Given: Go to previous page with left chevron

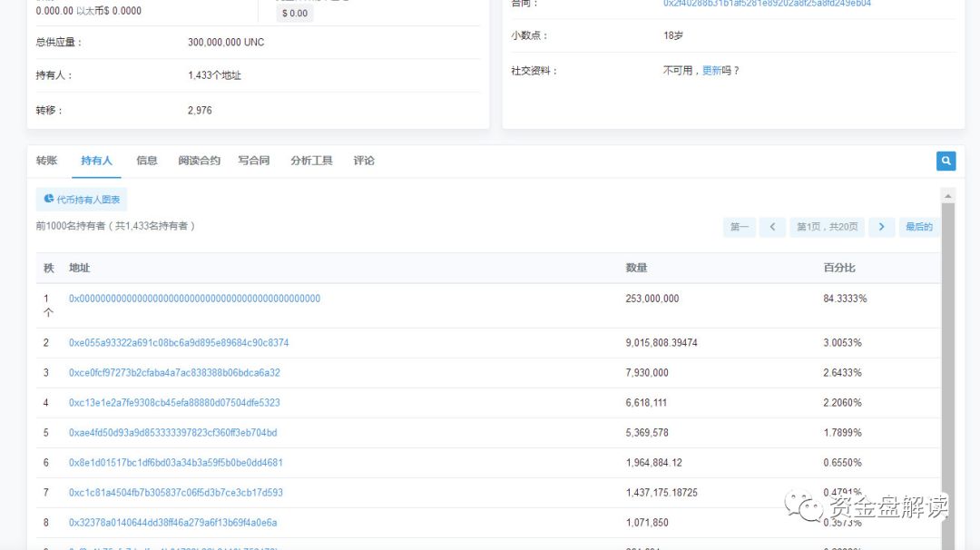Looking at the screenshot, I should (772, 227).
